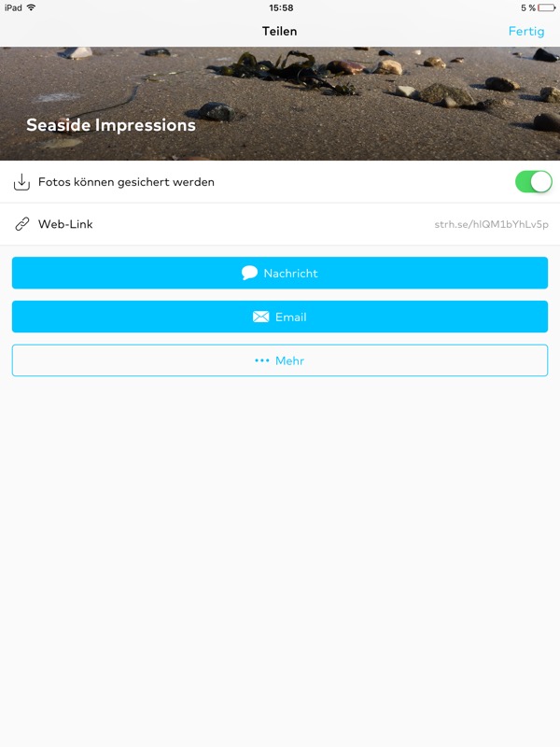The height and width of the screenshot is (747, 560).
Task: Click the battery icon in status bar
Action: [x=546, y=7]
